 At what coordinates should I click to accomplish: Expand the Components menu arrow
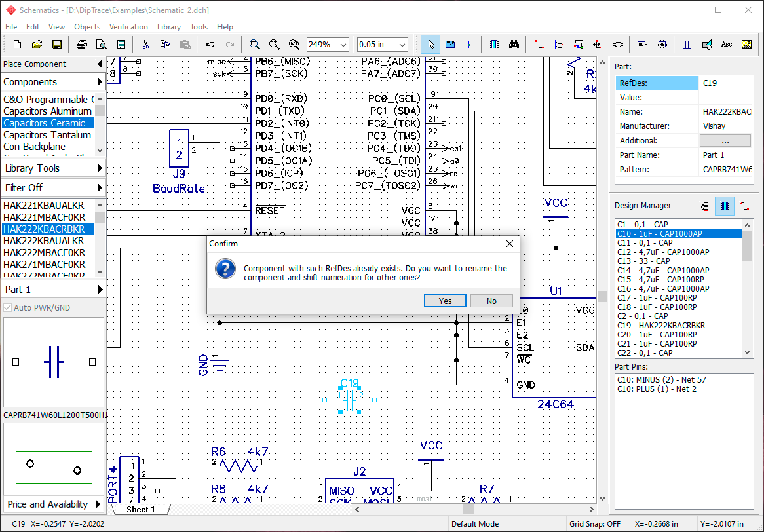click(x=100, y=81)
